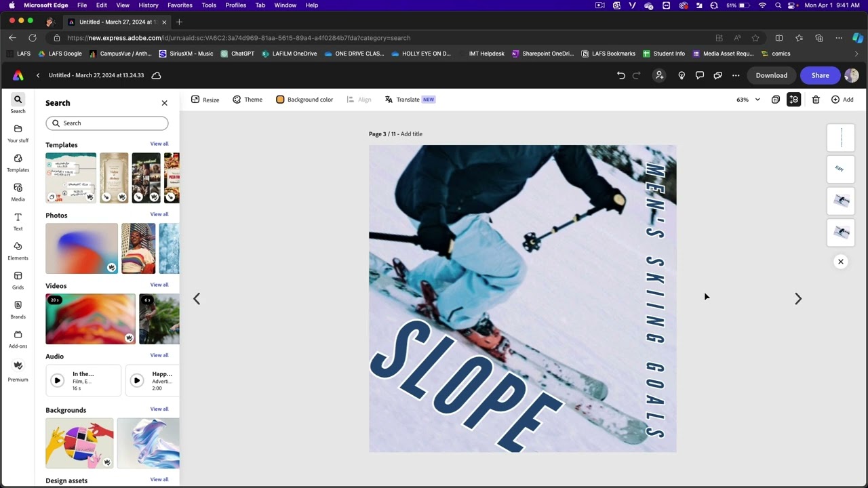Go to the next page arrow
This screenshot has height=488, width=868.
798,298
